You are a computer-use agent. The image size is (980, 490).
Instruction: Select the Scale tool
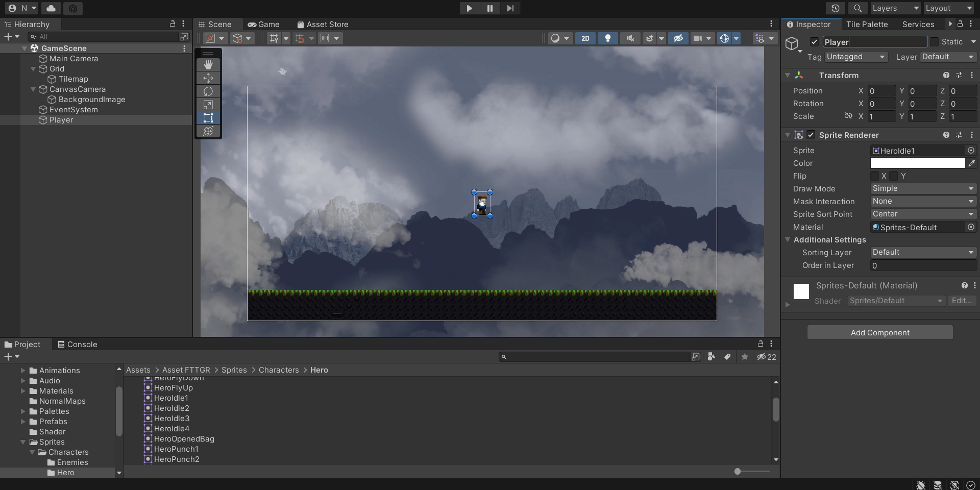click(208, 104)
